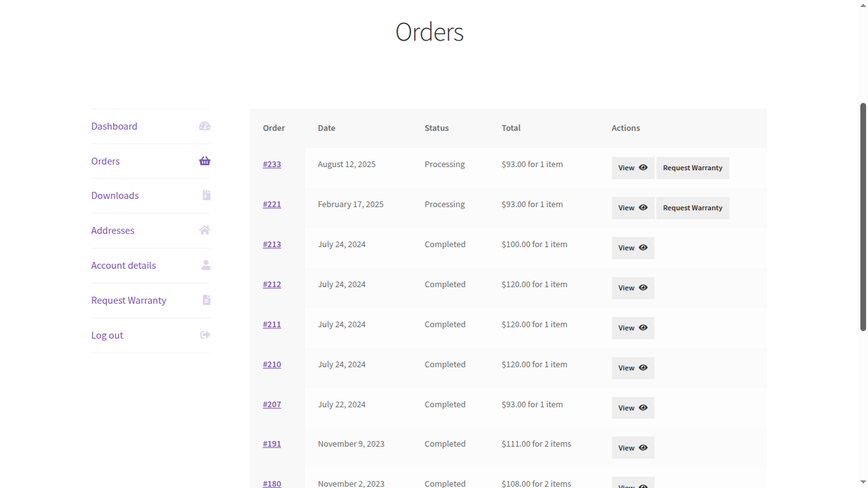Click the eye icon on order #191's View button

point(643,447)
